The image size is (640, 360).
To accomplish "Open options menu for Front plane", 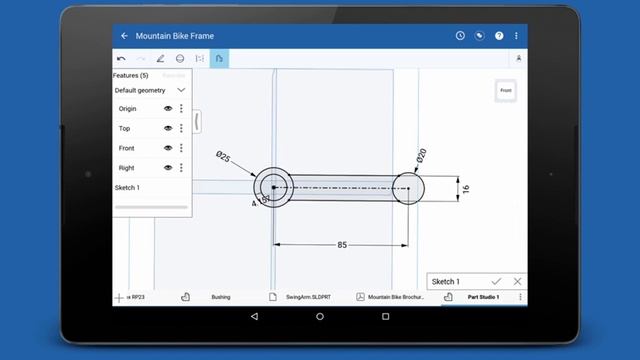I will [x=181, y=148].
